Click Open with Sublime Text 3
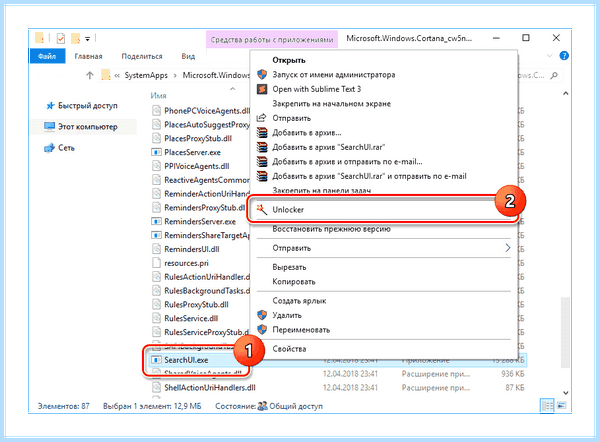The width and height of the screenshot is (600, 442). pos(316,89)
